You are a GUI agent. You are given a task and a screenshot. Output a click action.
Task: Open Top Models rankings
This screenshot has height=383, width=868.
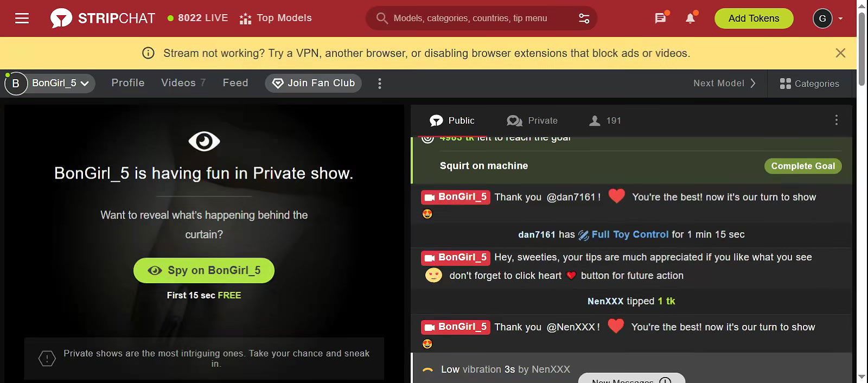[276, 18]
